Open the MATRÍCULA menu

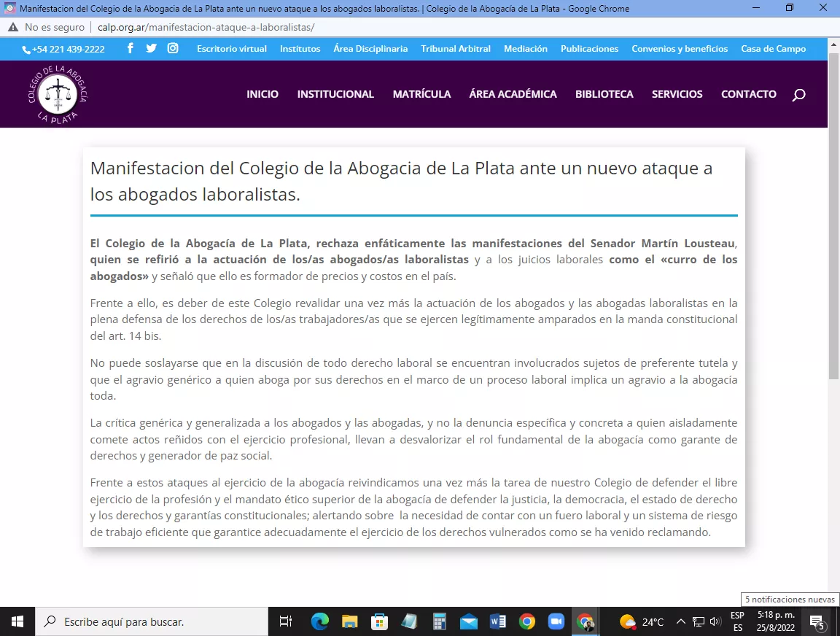point(421,94)
